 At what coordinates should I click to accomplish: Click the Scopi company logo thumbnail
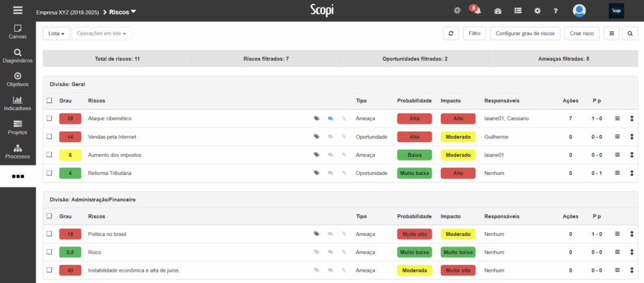pyautogui.click(x=616, y=11)
